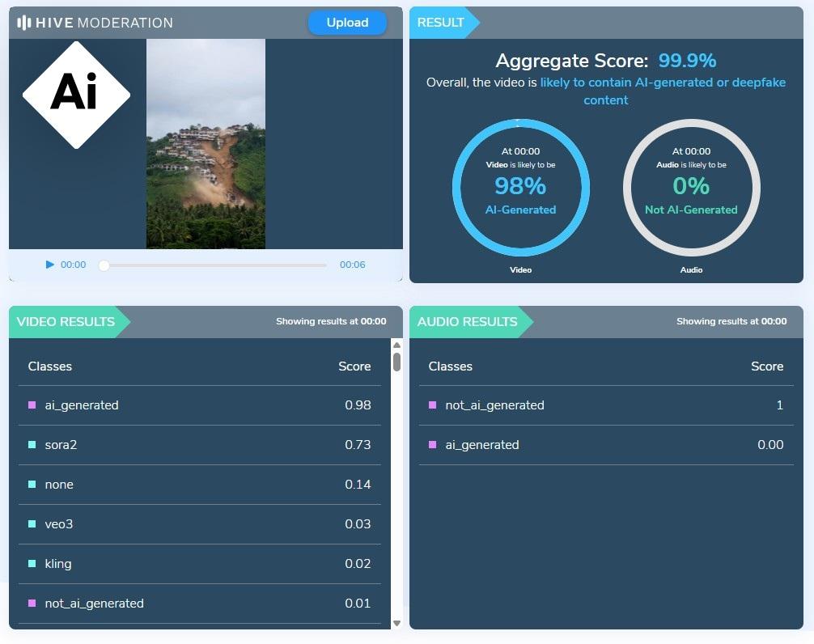Click the sora2 class row
Image resolution: width=814 pixels, height=644 pixels.
click(199, 445)
